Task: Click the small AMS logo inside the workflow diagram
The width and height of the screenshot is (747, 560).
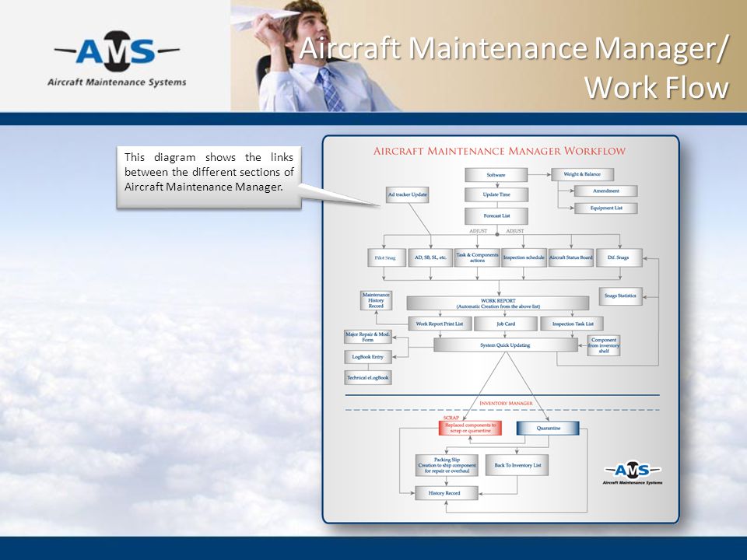Action: pos(633,473)
